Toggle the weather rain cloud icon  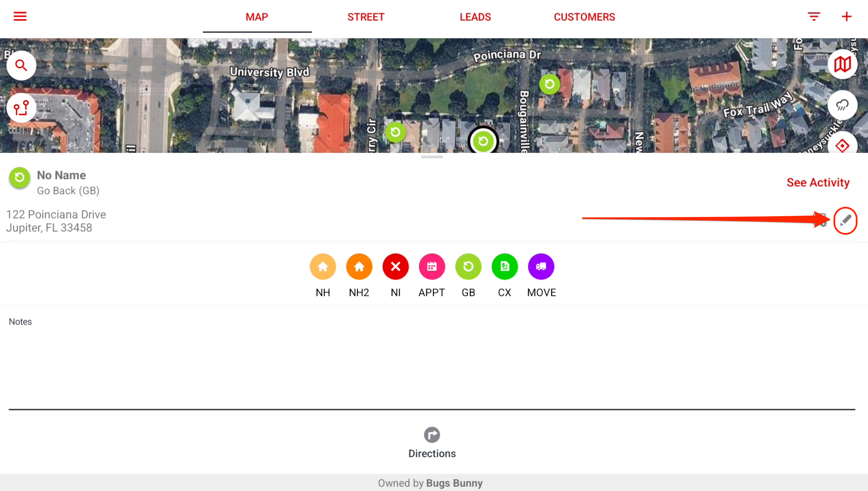coord(842,105)
